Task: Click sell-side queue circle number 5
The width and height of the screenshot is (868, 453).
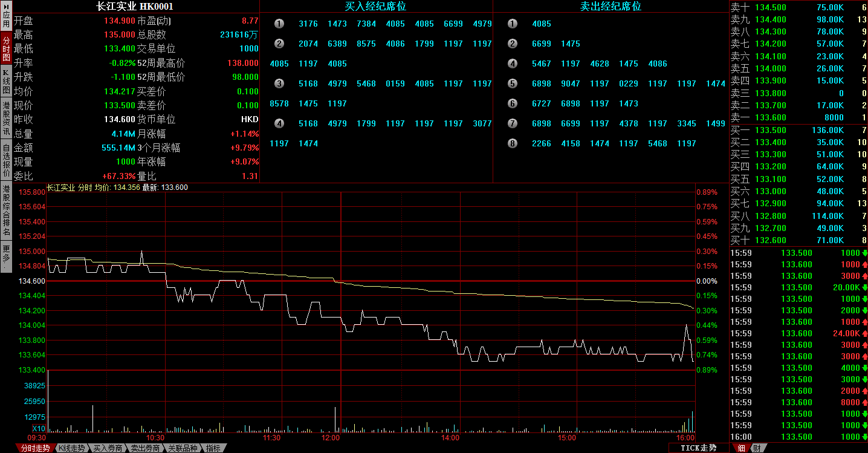Action: (513, 83)
